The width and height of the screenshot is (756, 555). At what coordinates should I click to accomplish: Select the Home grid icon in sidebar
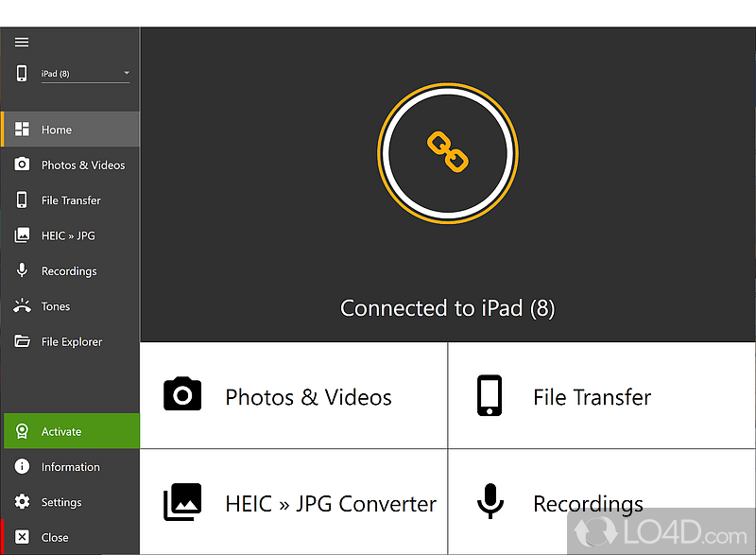[x=22, y=129]
